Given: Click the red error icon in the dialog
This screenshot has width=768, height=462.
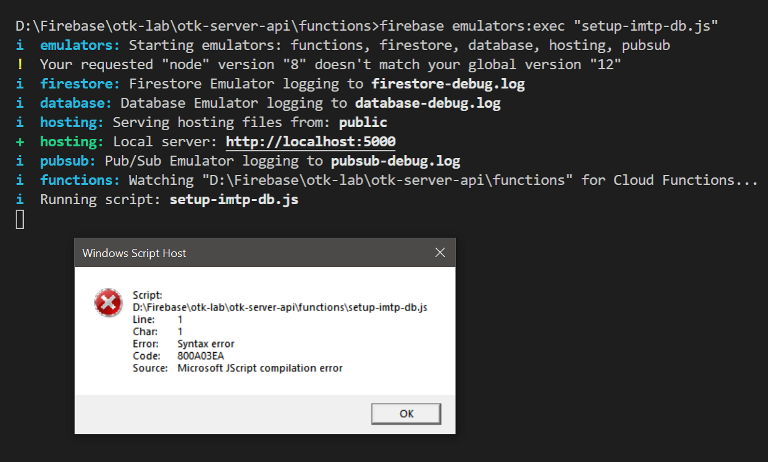Looking at the screenshot, I should point(107,301).
